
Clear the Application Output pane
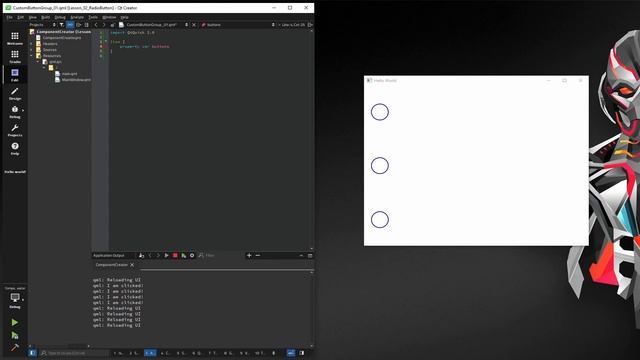coord(141,256)
